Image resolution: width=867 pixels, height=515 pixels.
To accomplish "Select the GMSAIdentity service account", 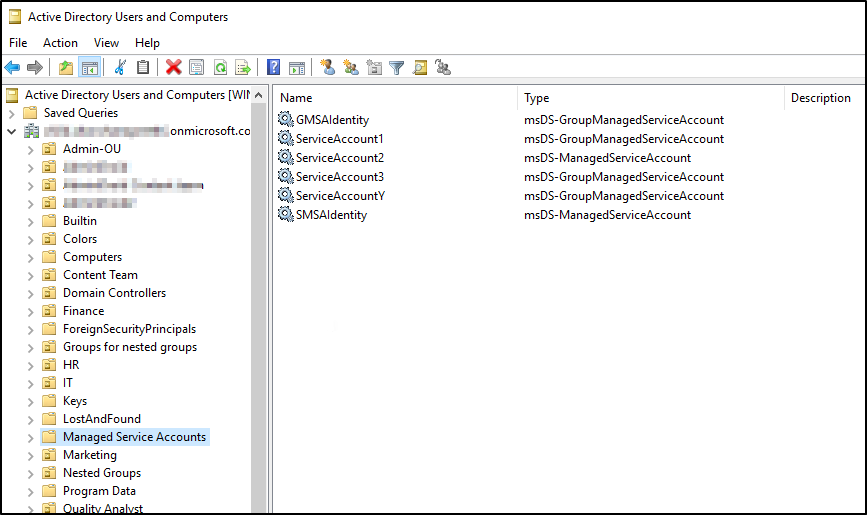I will coord(331,120).
